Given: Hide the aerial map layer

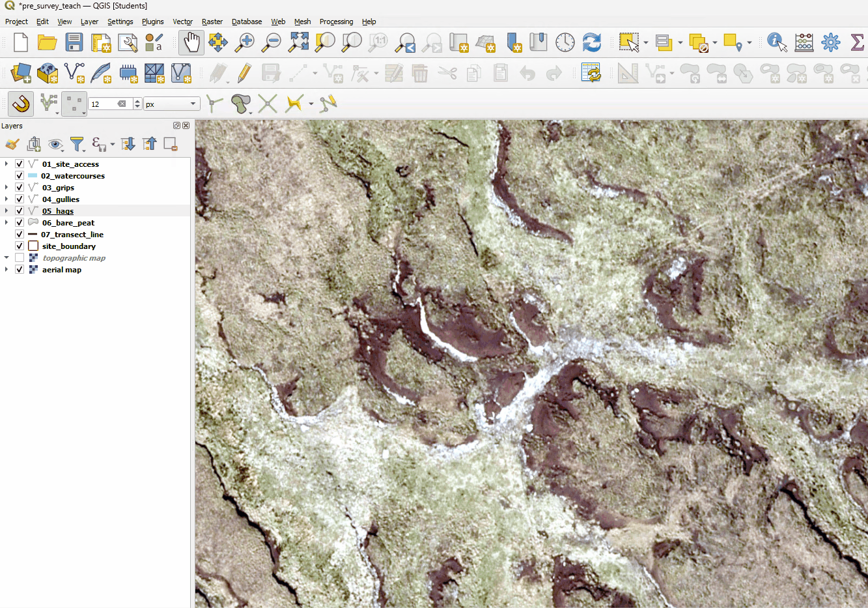Looking at the screenshot, I should coord(20,270).
